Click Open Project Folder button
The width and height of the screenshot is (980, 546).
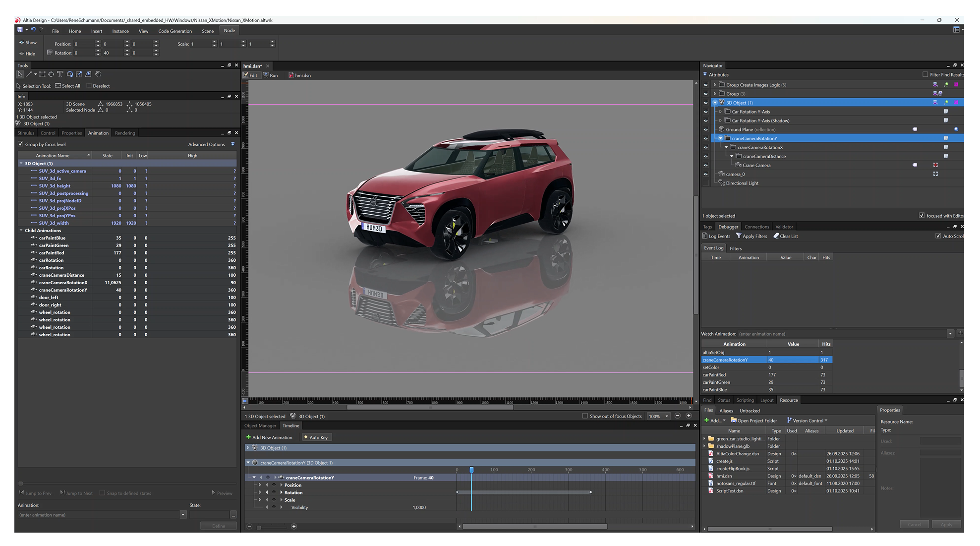click(754, 421)
